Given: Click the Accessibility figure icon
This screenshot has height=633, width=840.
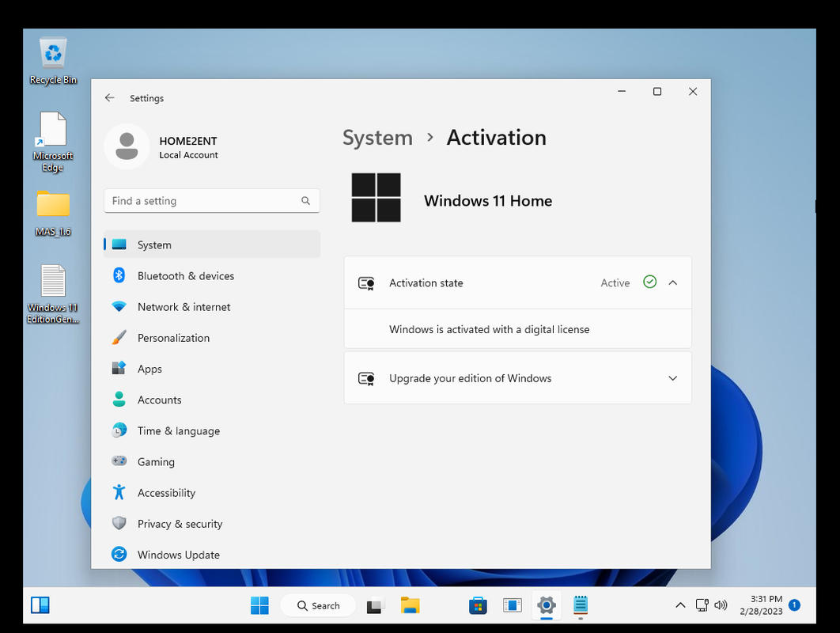Looking at the screenshot, I should pyautogui.click(x=119, y=492).
